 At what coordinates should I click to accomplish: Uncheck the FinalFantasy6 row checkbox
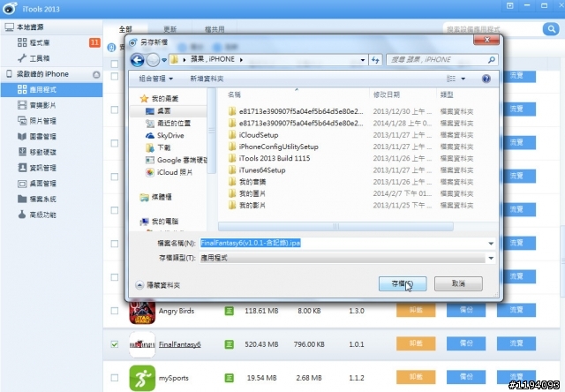(x=115, y=344)
